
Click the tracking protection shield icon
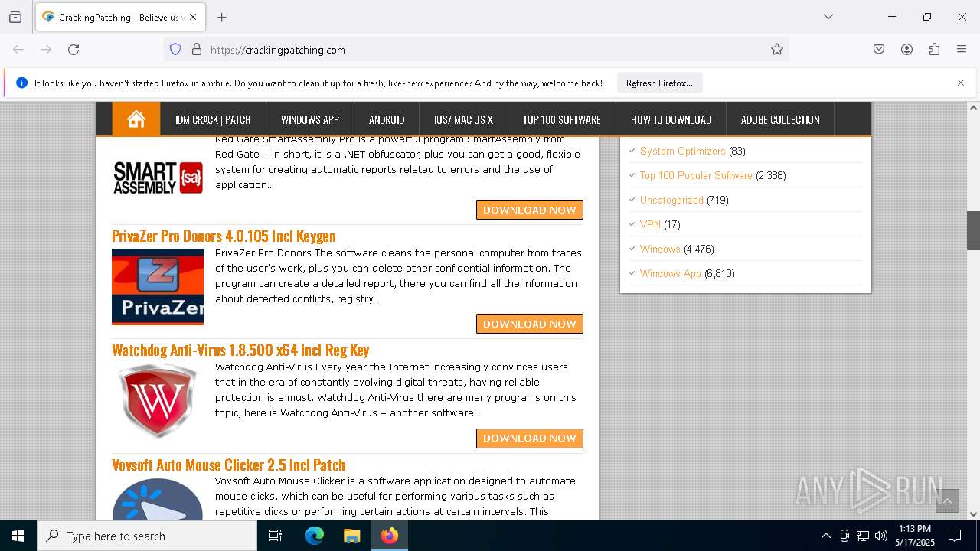pyautogui.click(x=175, y=50)
